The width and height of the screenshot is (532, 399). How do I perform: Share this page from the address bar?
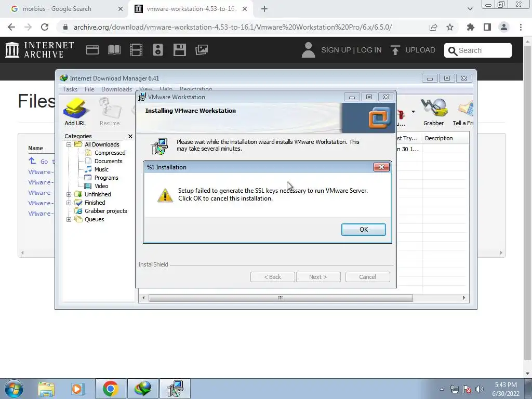click(x=433, y=28)
